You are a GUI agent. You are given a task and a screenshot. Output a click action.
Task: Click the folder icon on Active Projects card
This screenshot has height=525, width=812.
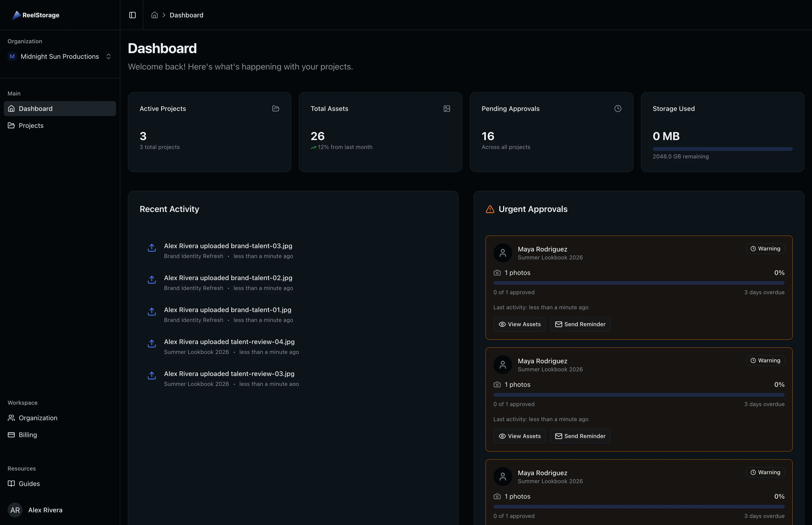[276, 108]
